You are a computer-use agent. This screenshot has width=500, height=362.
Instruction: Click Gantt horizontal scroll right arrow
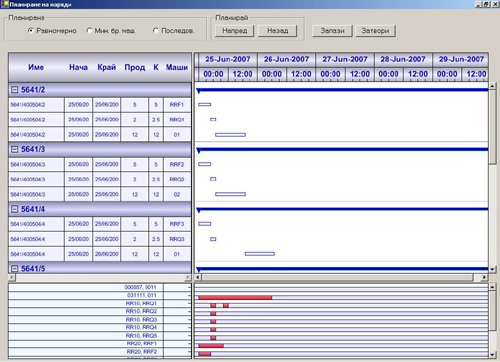pos(484,277)
